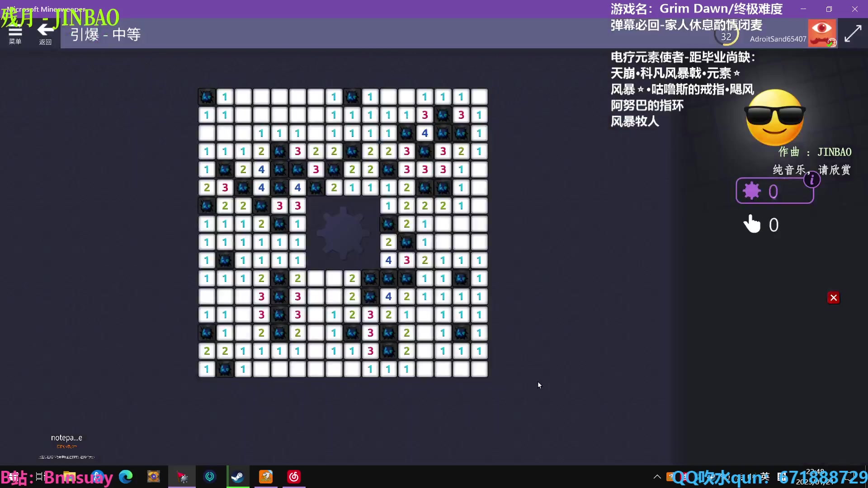Switch input language via the 英 indicator
868x488 pixels.
(765, 476)
